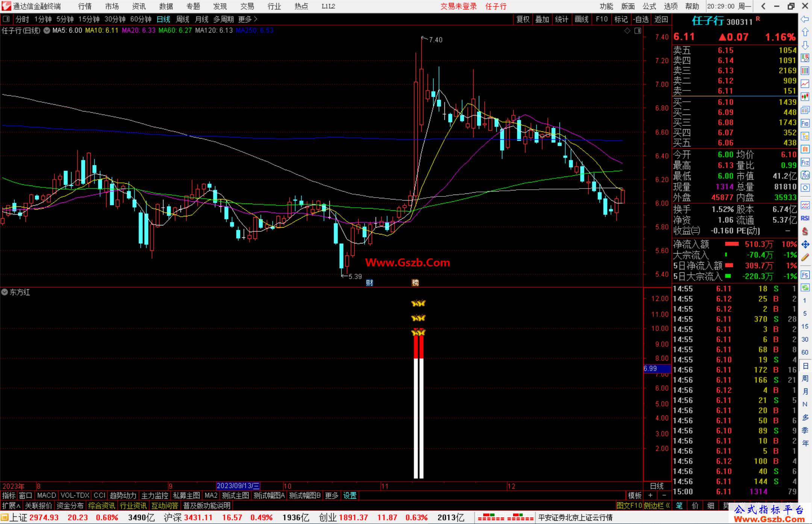812x524 pixels.
Task: Expand the 扩展 panel at bottom left
Action: pos(11,506)
